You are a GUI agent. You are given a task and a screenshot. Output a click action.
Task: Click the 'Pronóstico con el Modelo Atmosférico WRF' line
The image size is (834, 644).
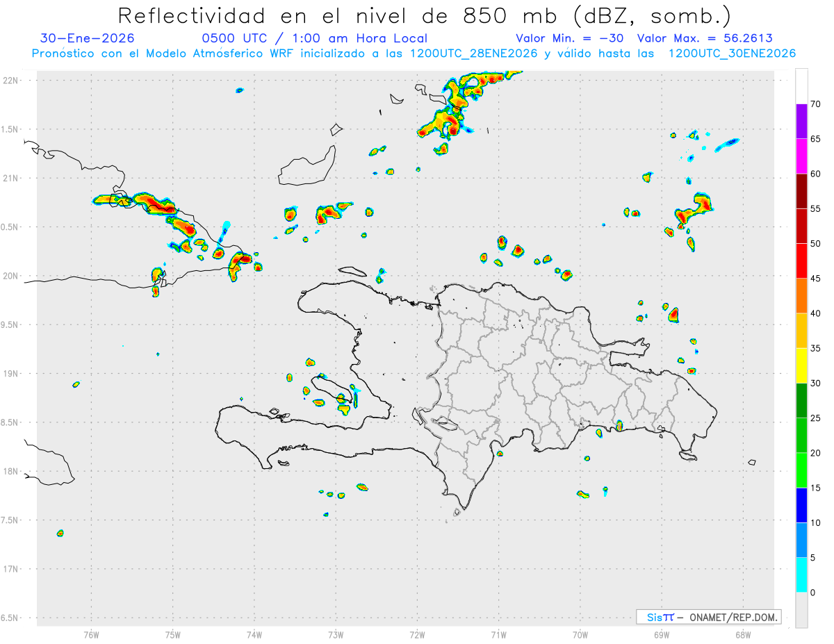pos(414,53)
